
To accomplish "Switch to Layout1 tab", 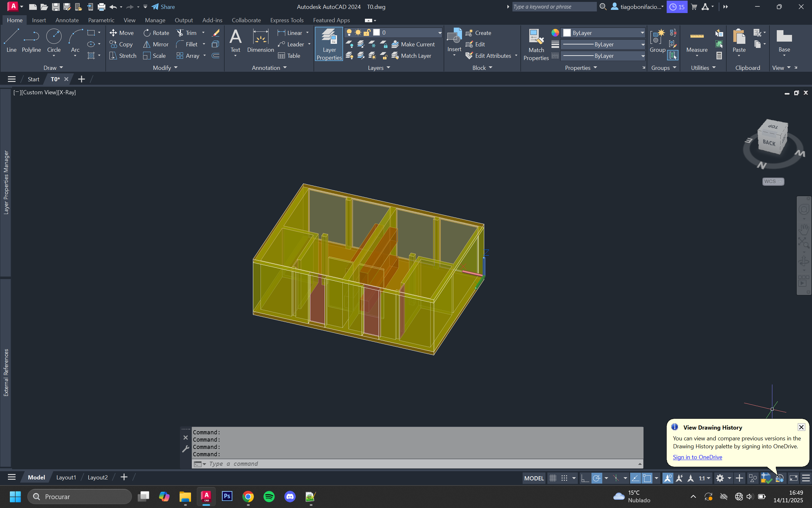I will [x=66, y=477].
